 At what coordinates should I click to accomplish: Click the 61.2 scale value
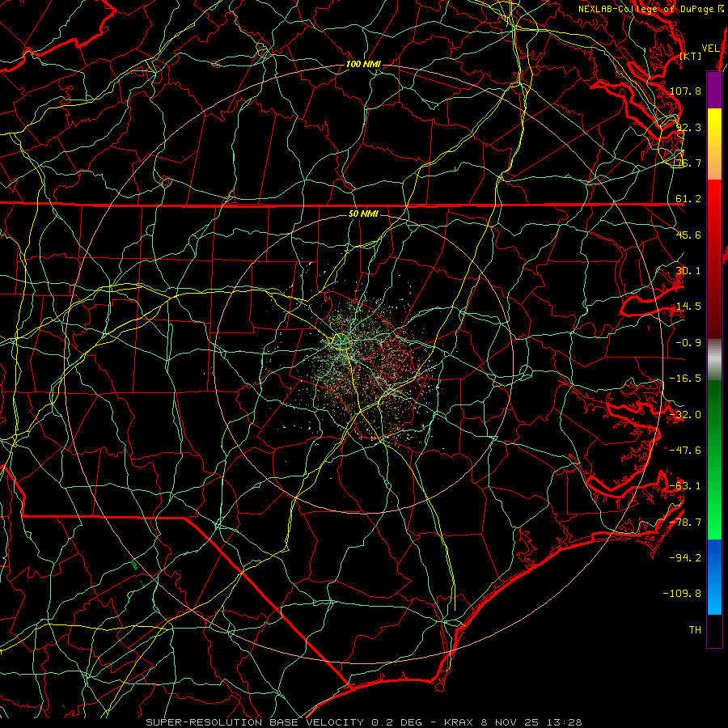point(688,199)
